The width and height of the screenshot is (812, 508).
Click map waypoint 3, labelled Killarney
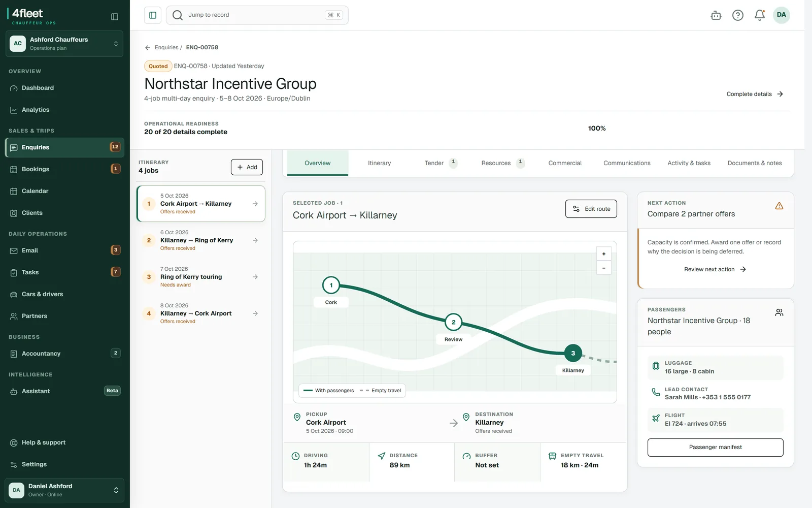tap(573, 353)
